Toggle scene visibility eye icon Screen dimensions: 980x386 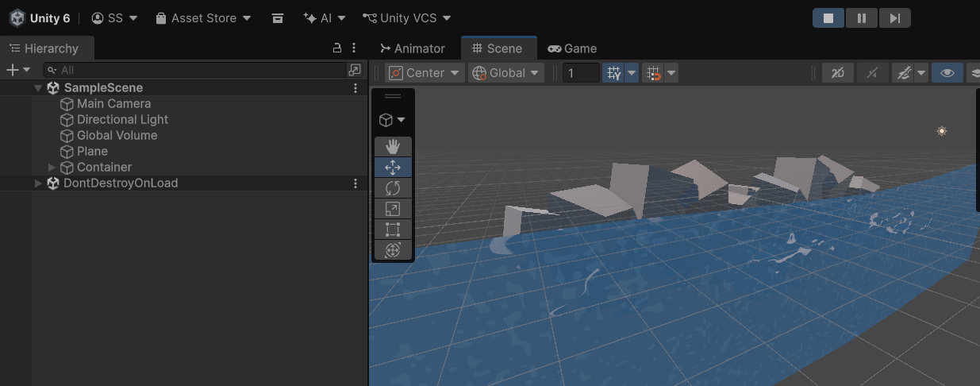947,73
